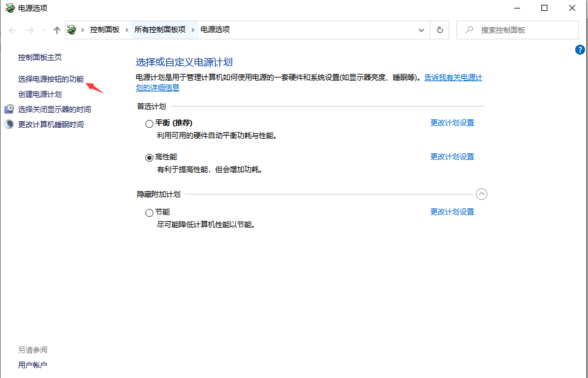Open the blue help question mark icon

click(580, 50)
